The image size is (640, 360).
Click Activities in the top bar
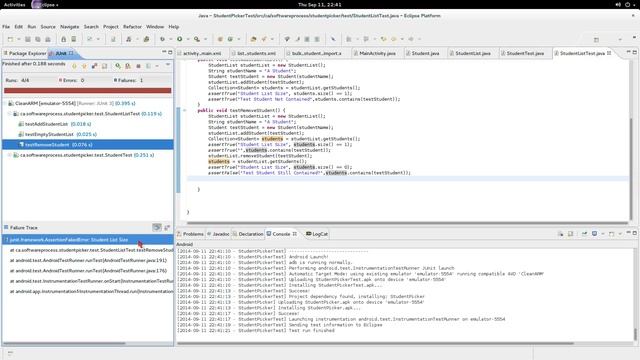pyautogui.click(x=14, y=4)
